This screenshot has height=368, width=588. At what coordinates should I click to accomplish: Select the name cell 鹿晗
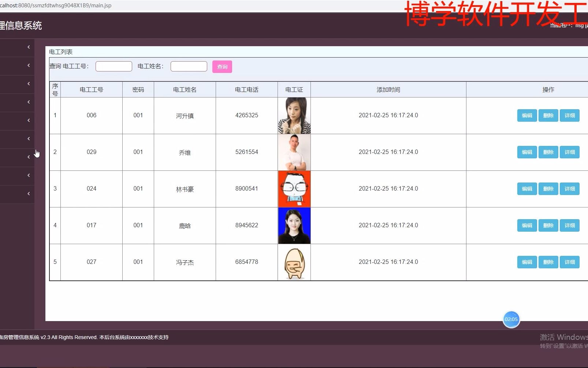[185, 226]
